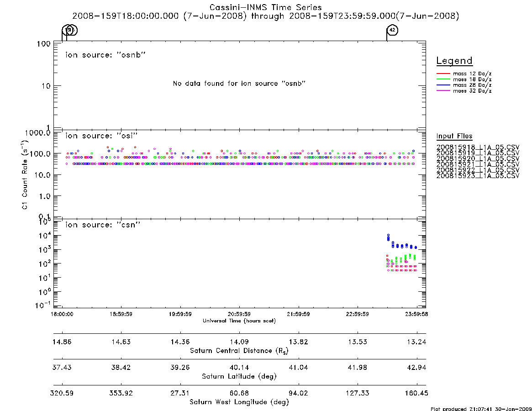This screenshot has height=411, width=532.
Task: Click the 160.45 longitude value
Action: 416,393
